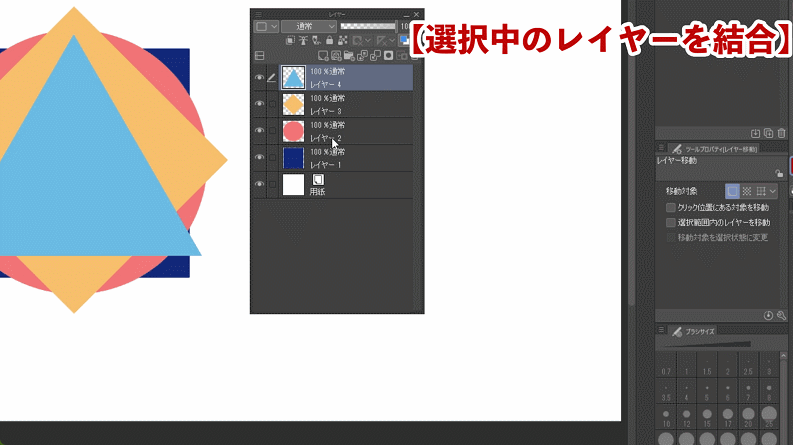Click the pen icon on レイヤー 4
The width and height of the screenshot is (793, 445).
pyautogui.click(x=272, y=78)
